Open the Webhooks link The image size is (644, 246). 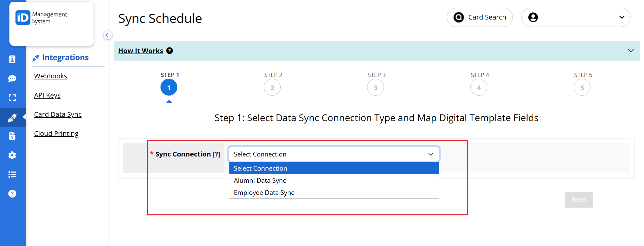click(x=50, y=76)
